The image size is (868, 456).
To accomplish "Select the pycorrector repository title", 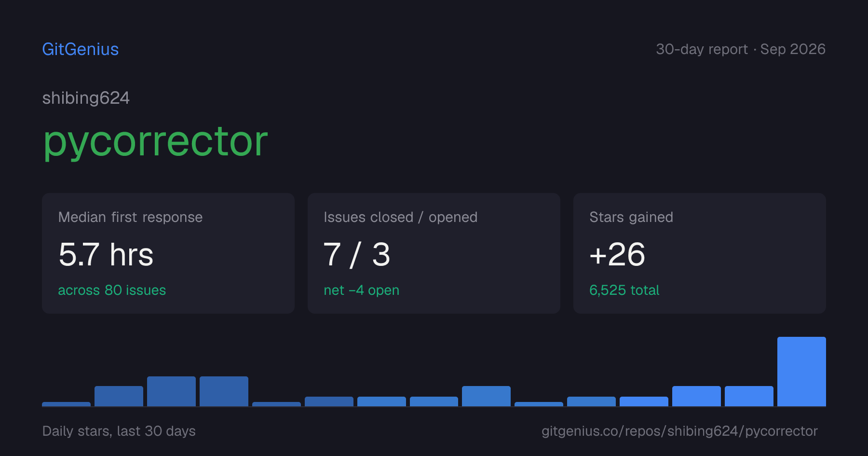I will (155, 141).
